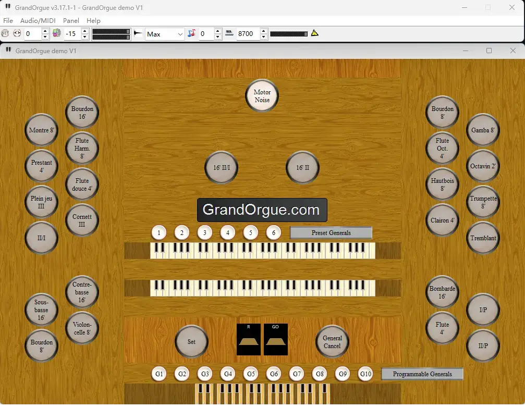Engage the II/I coupler knob
Screen dimensions: 525x420
coord(41,238)
